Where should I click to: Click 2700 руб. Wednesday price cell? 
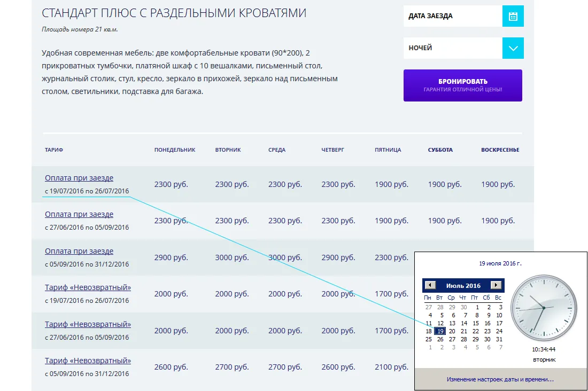click(285, 367)
